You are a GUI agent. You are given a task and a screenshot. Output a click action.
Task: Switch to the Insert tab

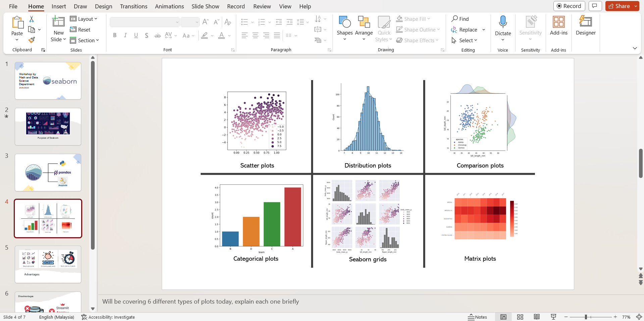tap(59, 6)
